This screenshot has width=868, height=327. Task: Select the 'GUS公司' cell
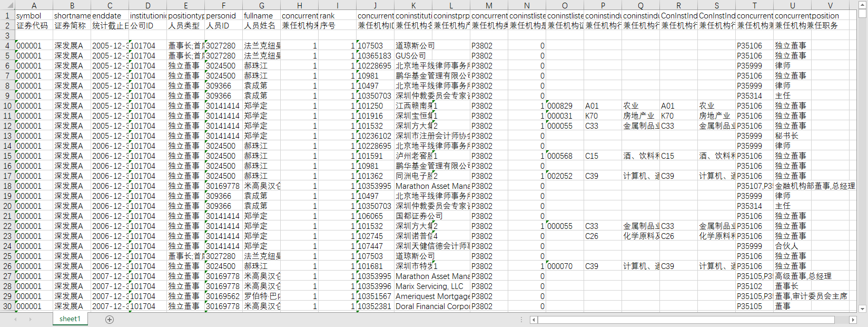(x=413, y=55)
